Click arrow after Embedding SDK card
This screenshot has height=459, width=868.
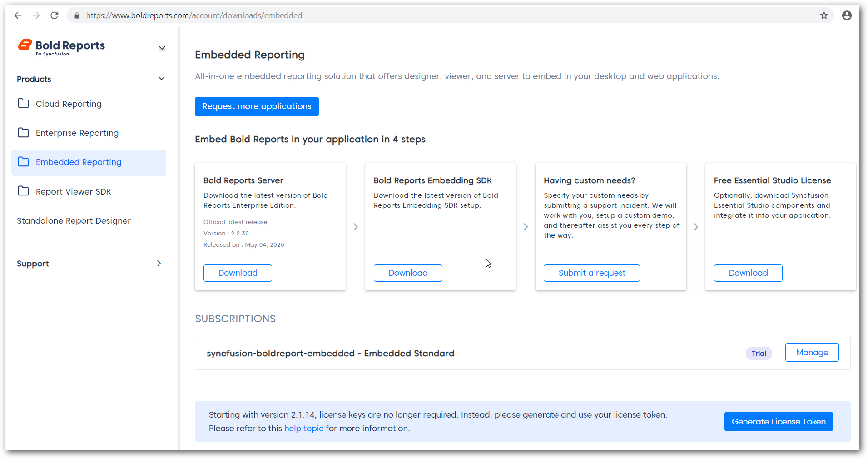click(x=526, y=227)
